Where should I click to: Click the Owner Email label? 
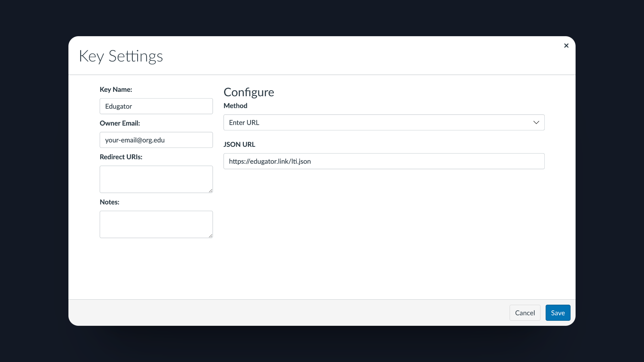pyautogui.click(x=120, y=123)
